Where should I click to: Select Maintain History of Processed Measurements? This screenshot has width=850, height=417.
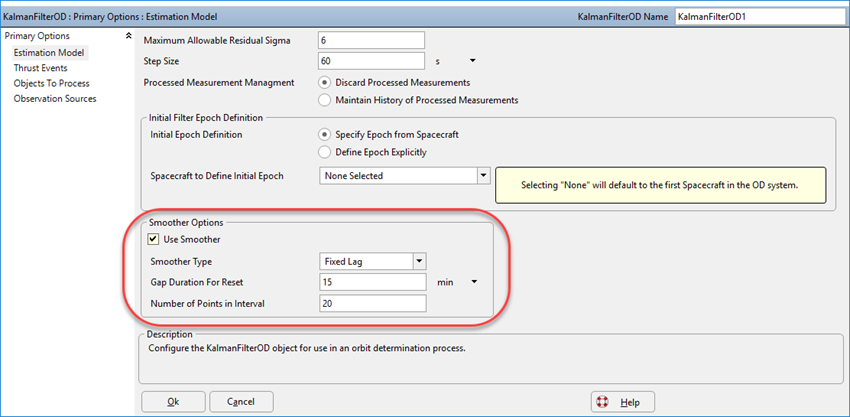click(x=325, y=100)
